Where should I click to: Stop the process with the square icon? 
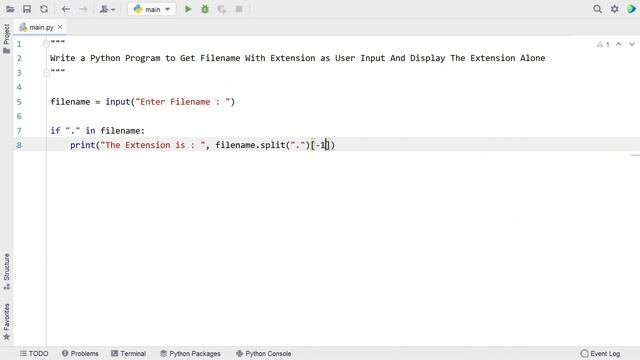click(x=239, y=9)
